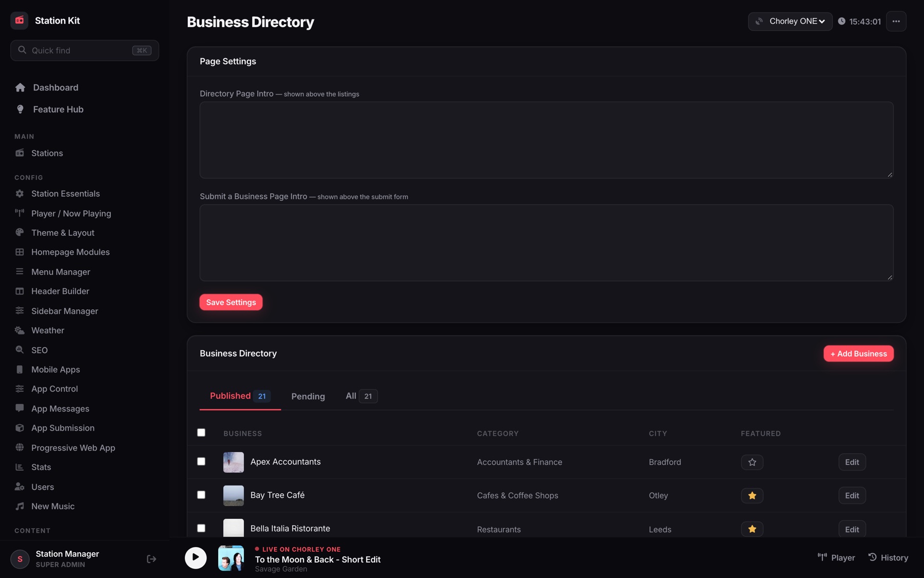Screen dimensions: 924x578
Task: Switch to the Pending tab
Action: click(308, 396)
